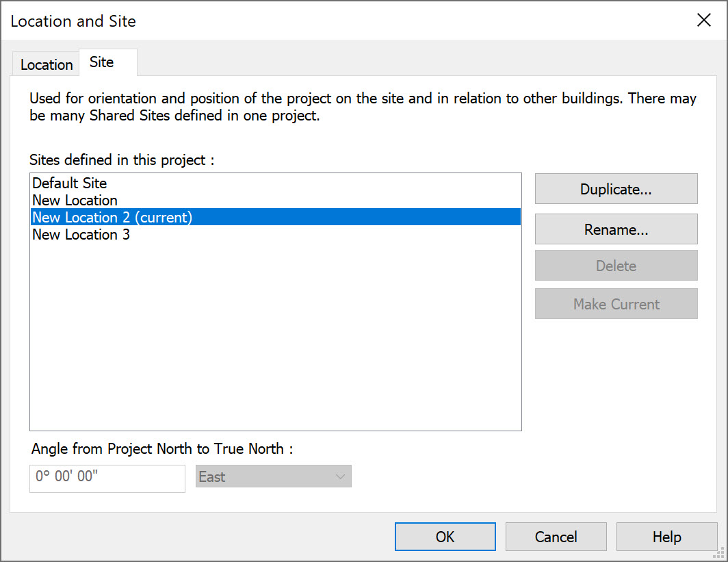Click inside the sites list empty area
The height and width of the screenshot is (562, 728).
tap(274, 342)
